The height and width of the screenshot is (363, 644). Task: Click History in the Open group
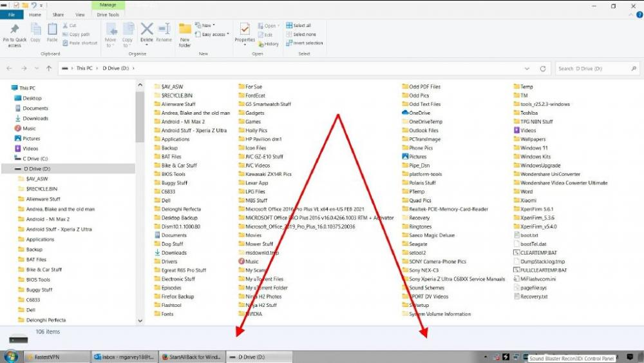click(x=269, y=44)
